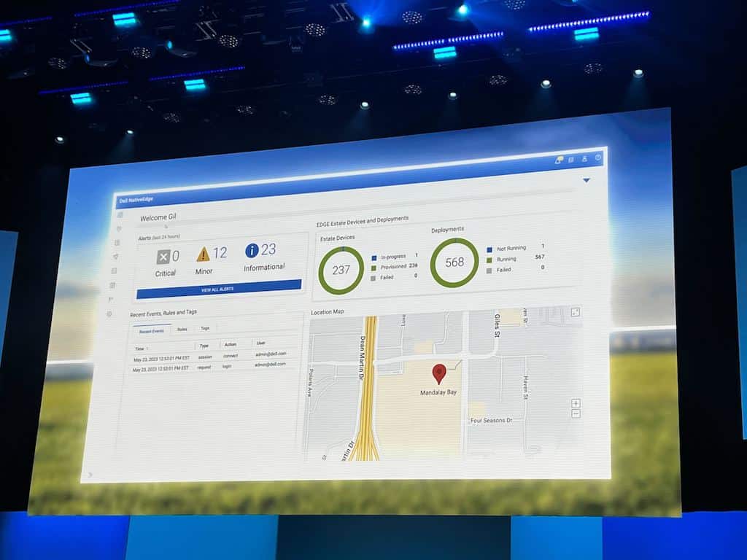Zoom out on the location map
Screen dimensions: 747x560
(576, 414)
